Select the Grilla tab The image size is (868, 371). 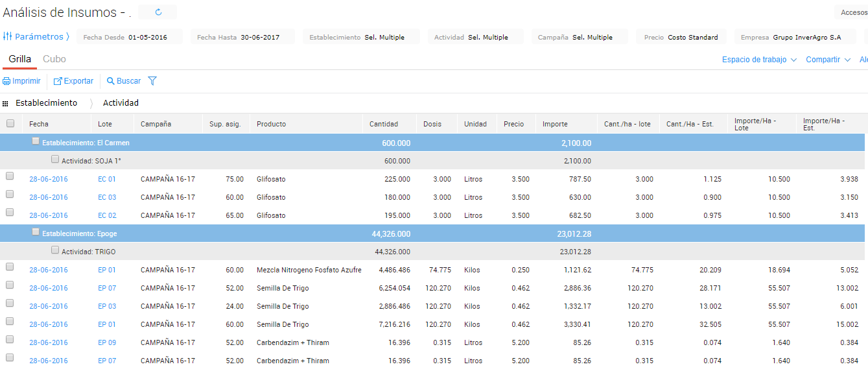coord(19,59)
